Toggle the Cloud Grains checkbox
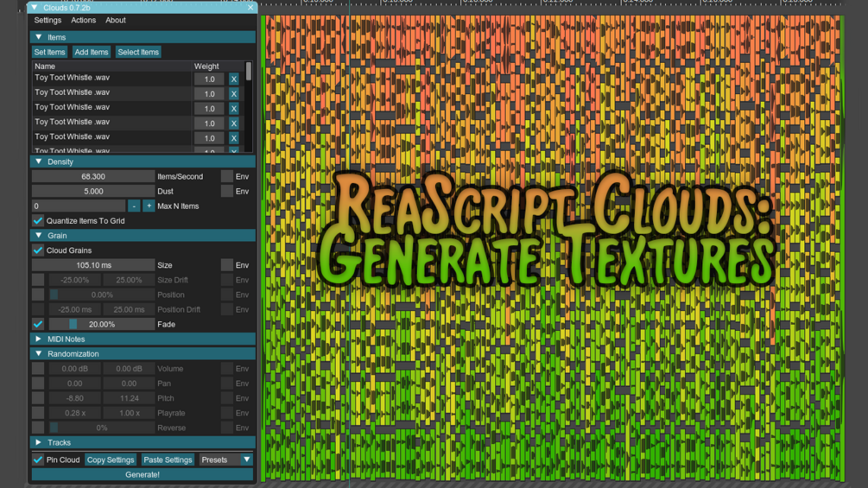The width and height of the screenshot is (868, 488). click(38, 250)
